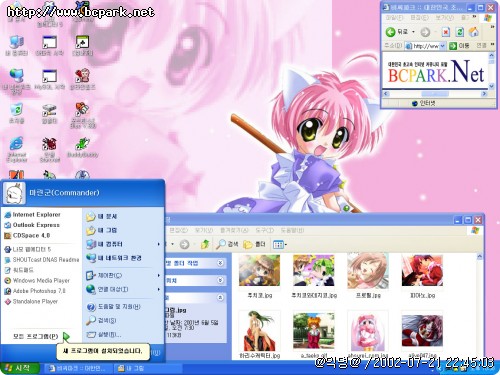Click the browser address bar field
The height and width of the screenshot is (375, 500).
point(425,46)
